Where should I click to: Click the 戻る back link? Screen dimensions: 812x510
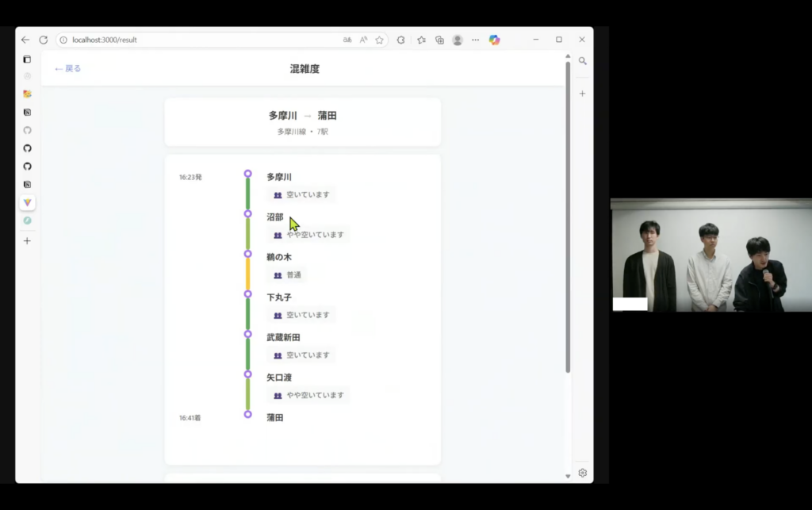coord(67,69)
